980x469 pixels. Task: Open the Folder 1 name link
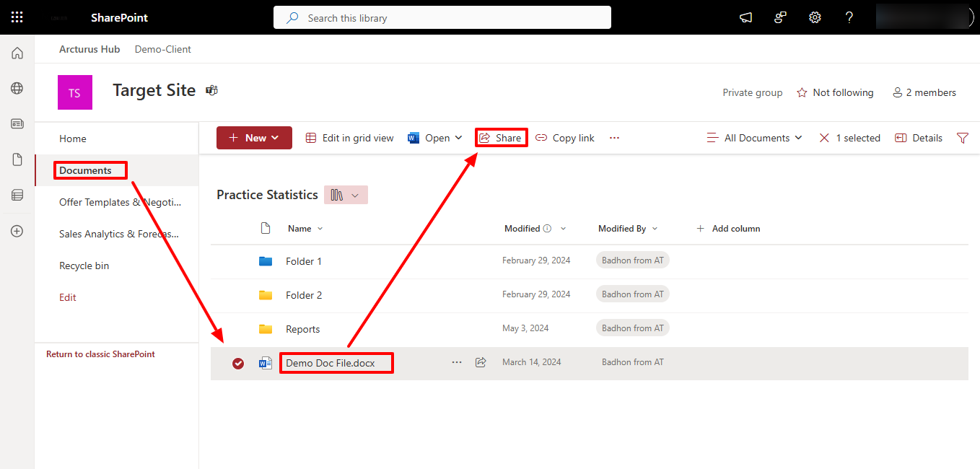[304, 261]
